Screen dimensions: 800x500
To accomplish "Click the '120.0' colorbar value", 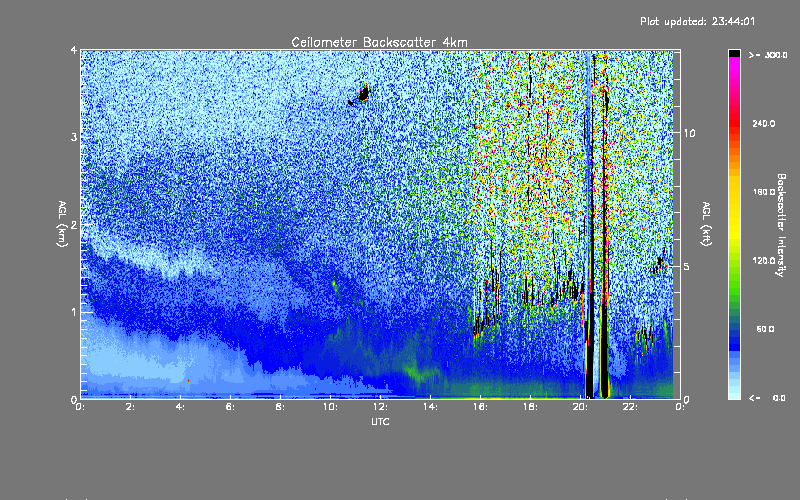I will (x=764, y=260).
